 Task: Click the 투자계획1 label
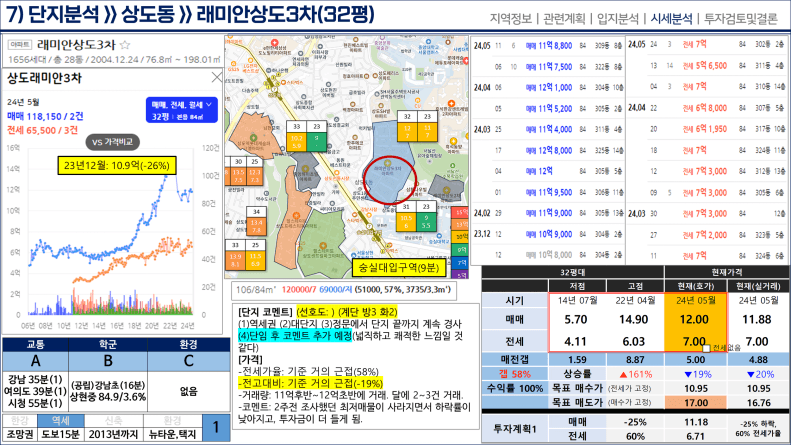point(515,429)
